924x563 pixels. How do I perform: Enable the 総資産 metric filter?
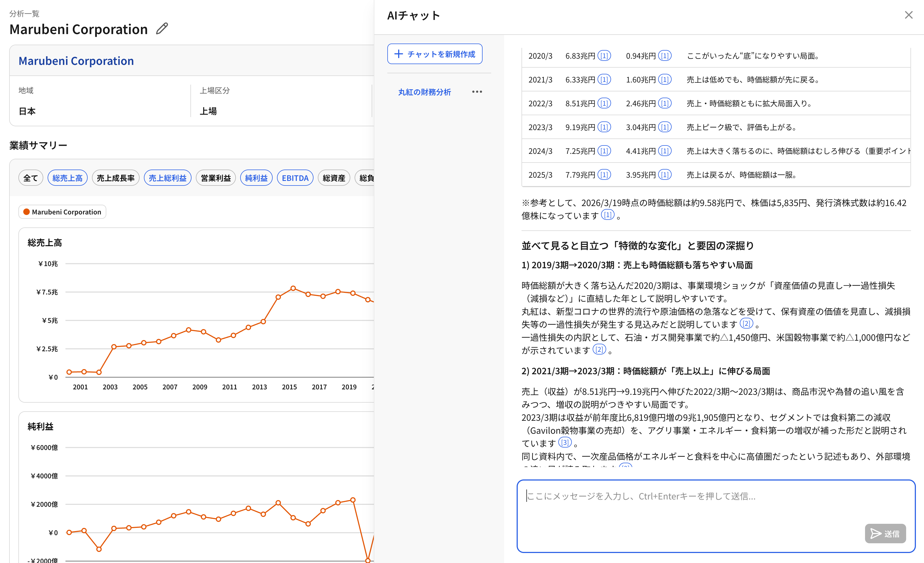point(333,178)
